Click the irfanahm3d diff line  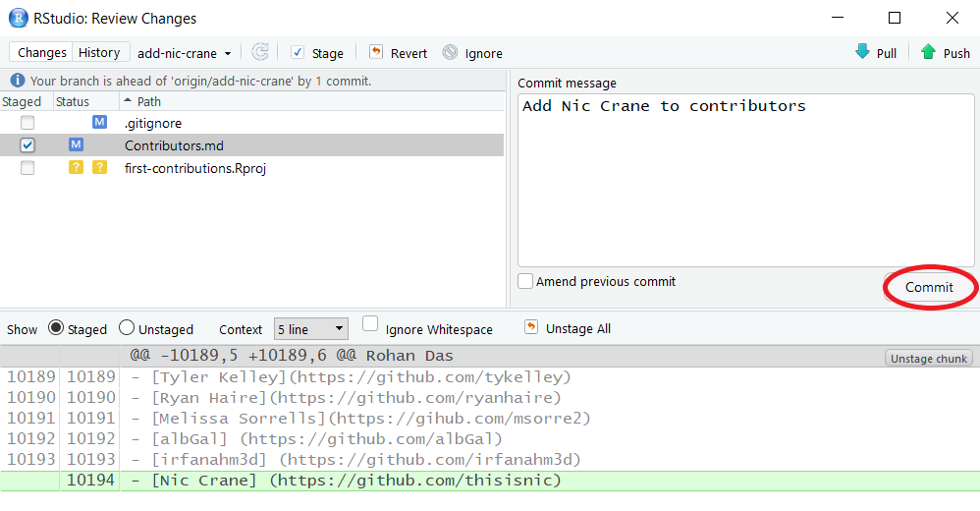[490, 460]
